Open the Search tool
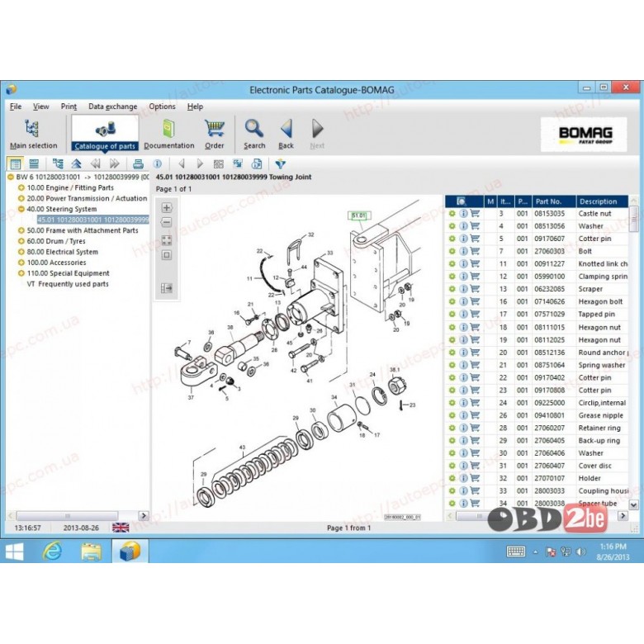644x644 pixels. (254, 135)
